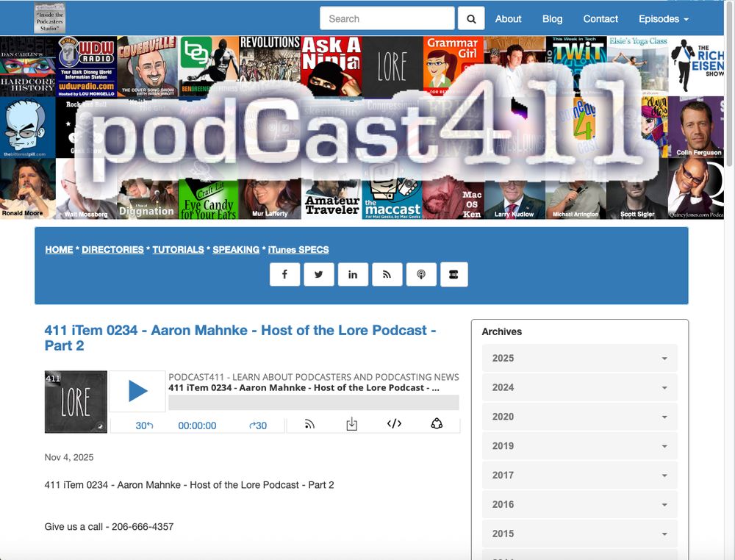Expand the 2016 archive

[579, 504]
